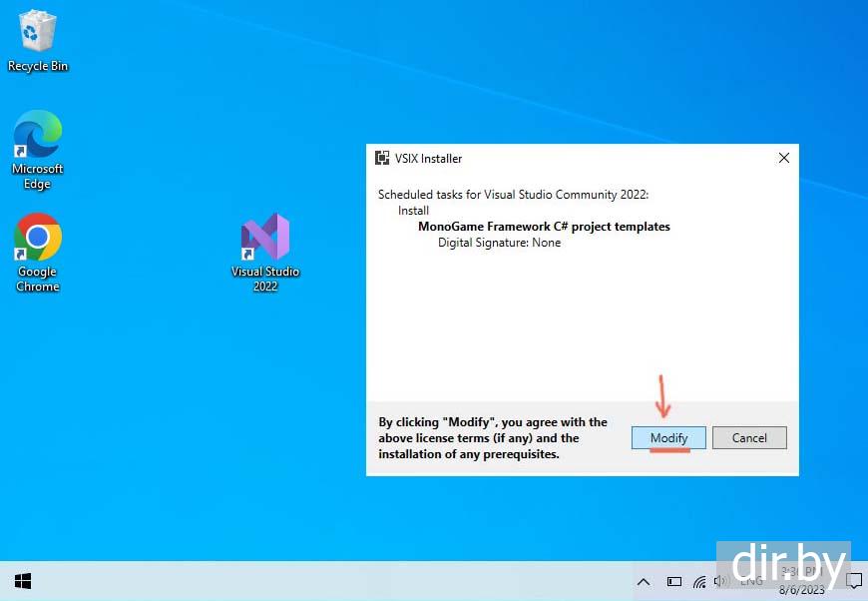Select the 'Install' task line

tap(413, 211)
